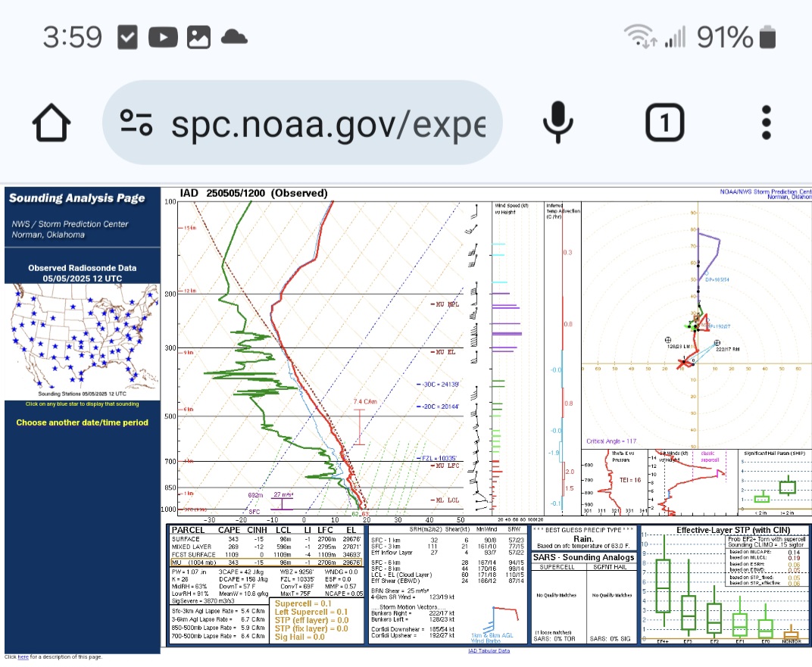Tap the YouTube notification icon in status bar

click(x=163, y=37)
